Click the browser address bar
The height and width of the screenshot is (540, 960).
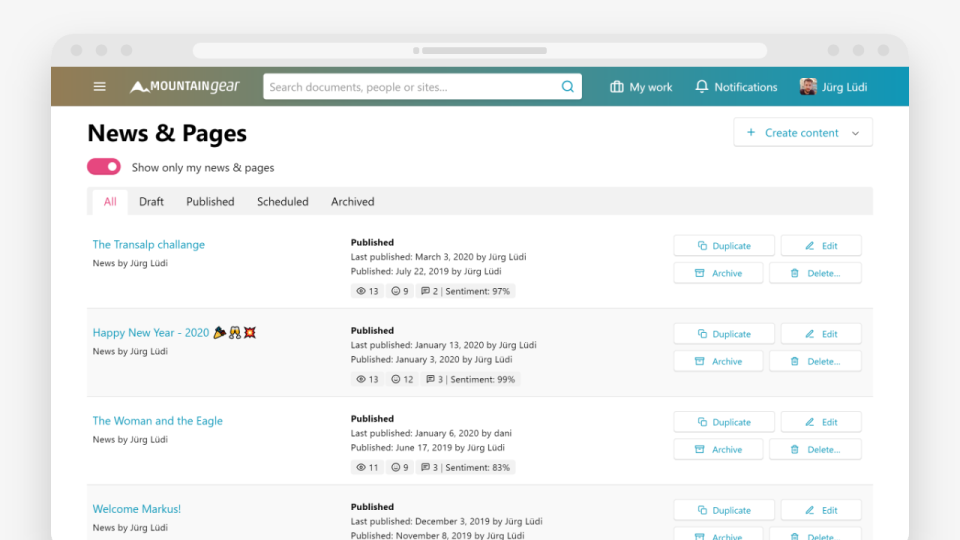tap(480, 50)
